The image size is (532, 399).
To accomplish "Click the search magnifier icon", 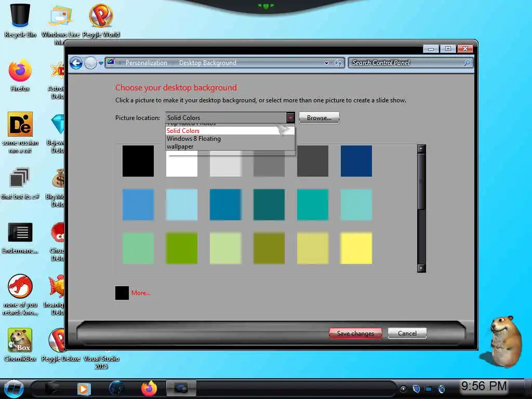I will pos(467,63).
